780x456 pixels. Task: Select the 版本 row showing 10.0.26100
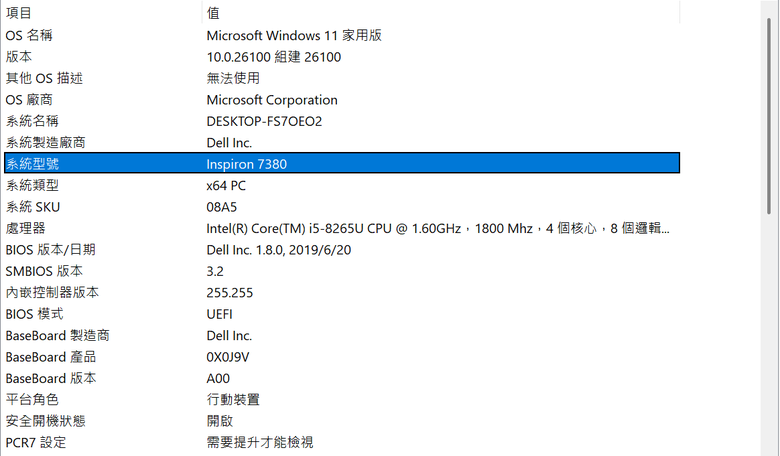point(342,57)
